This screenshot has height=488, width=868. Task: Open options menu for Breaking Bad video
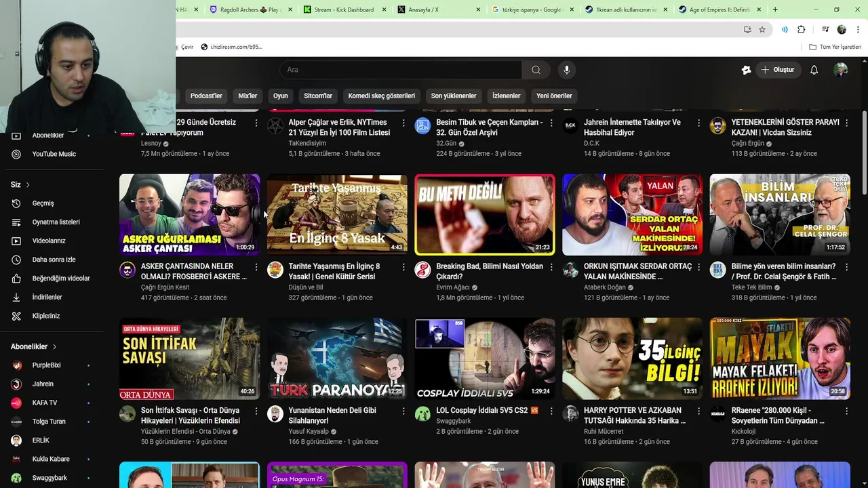click(551, 267)
